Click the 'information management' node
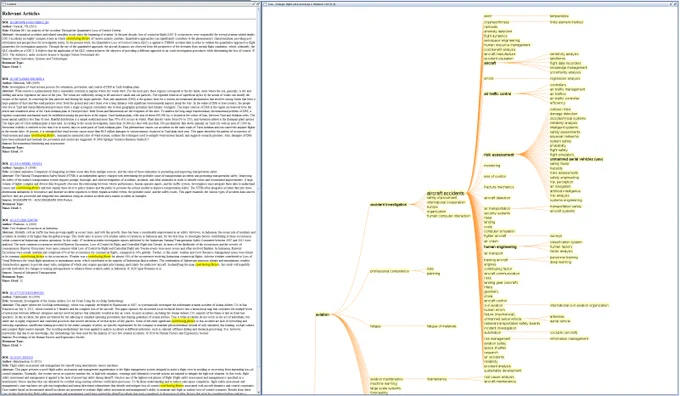Screen dimensions: 680x396 pyautogui.click(x=569, y=338)
